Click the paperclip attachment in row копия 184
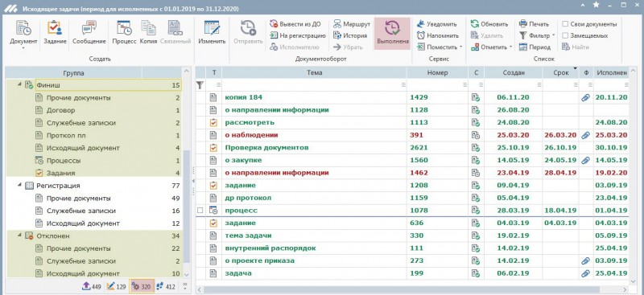This screenshot has width=644, height=295. [586, 97]
